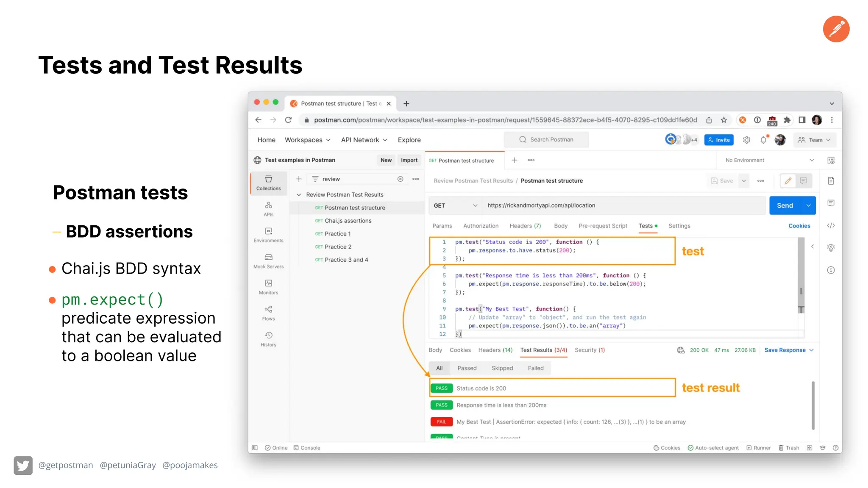The width and height of the screenshot is (868, 488).
Task: Click the browser back arrow
Action: pos(258,120)
